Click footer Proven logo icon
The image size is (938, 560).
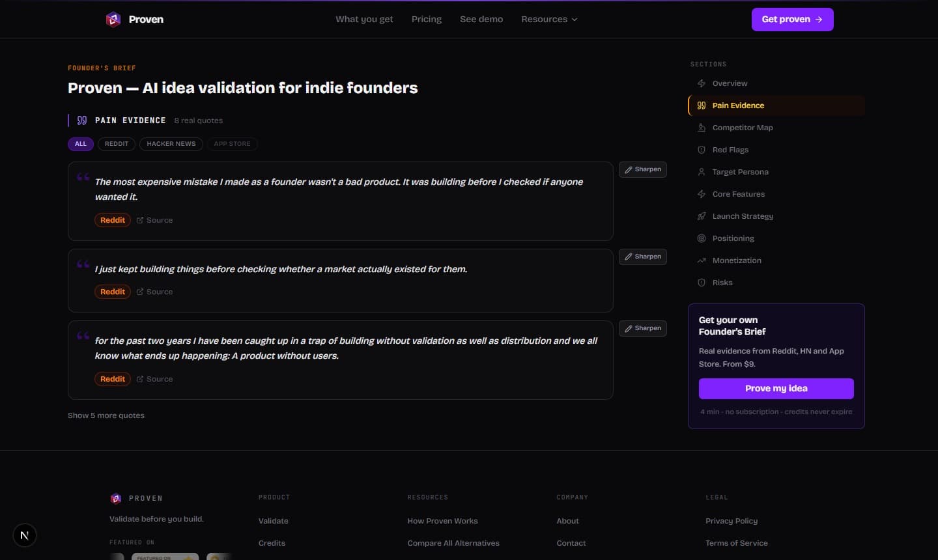116,498
